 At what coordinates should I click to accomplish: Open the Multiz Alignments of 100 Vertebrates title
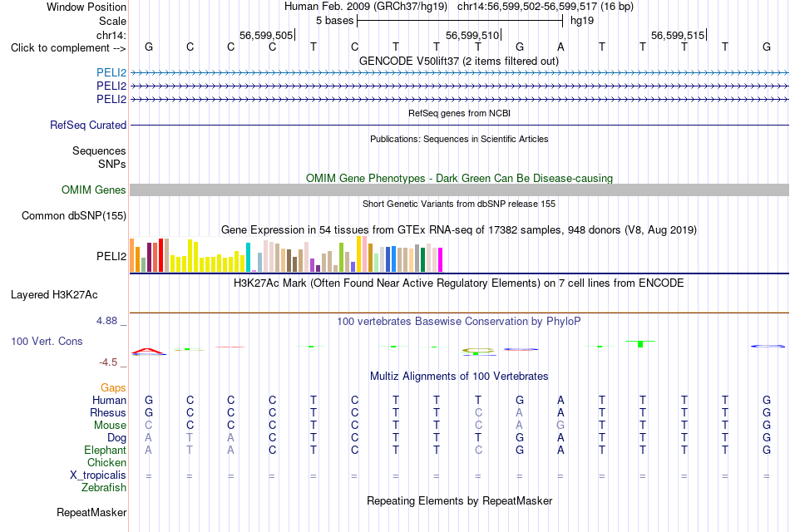[459, 377]
